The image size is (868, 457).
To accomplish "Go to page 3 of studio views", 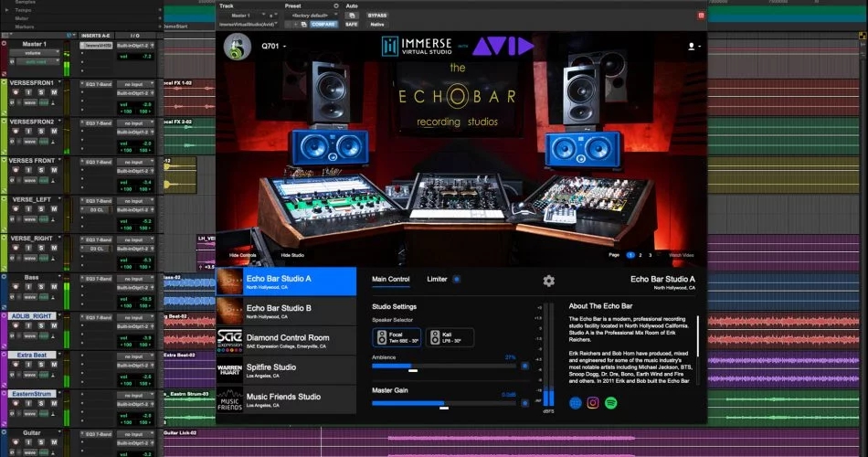I will [651, 255].
